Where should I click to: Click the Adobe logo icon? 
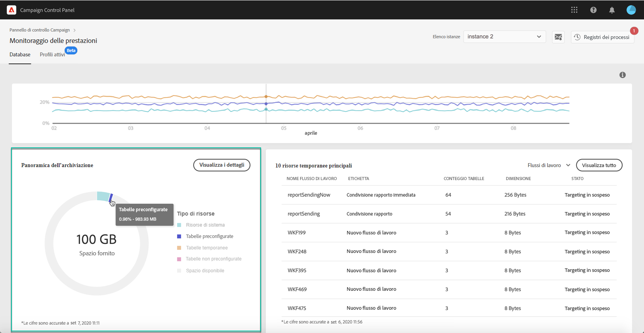[x=11, y=10]
